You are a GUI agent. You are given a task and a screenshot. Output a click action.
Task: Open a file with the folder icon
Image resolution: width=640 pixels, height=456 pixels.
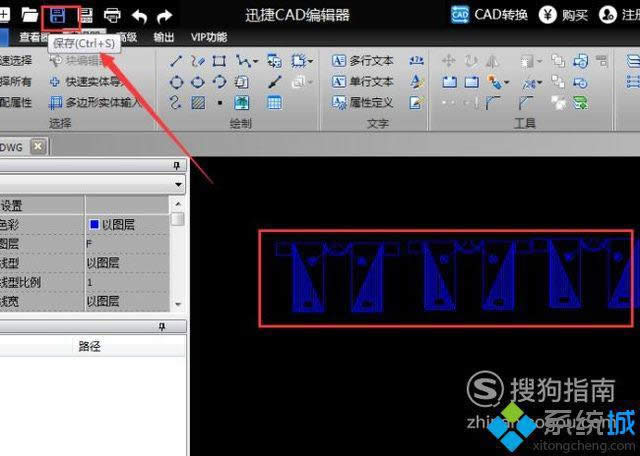pyautogui.click(x=29, y=15)
